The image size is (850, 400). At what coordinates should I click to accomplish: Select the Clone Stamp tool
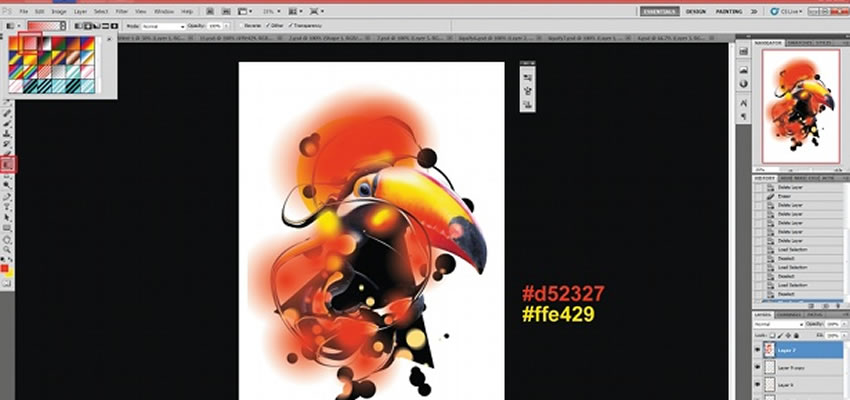tap(8, 133)
